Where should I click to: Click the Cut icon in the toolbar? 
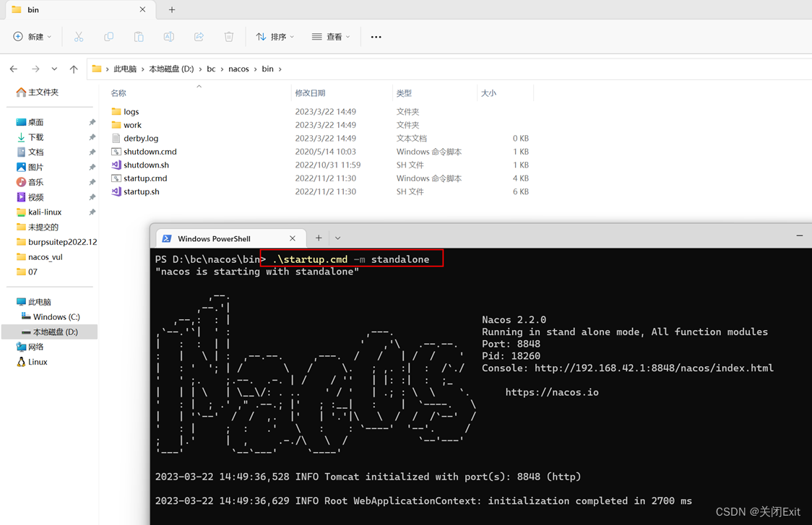(79, 37)
